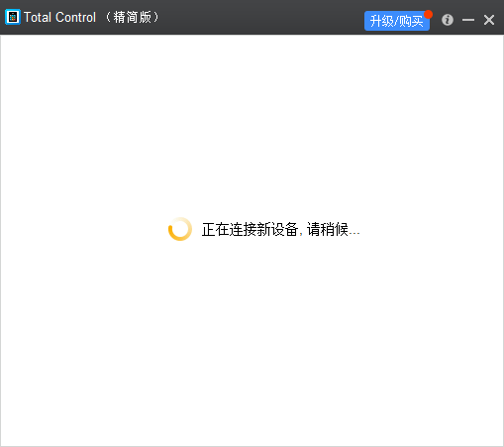This screenshot has width=504, height=447.
Task: Click the Total Control （精简版） title text
Action: 92,17
